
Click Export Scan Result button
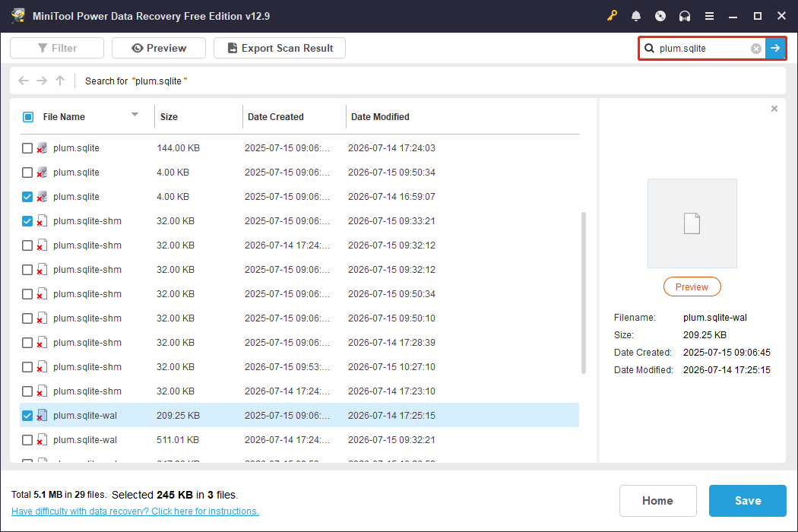point(280,48)
